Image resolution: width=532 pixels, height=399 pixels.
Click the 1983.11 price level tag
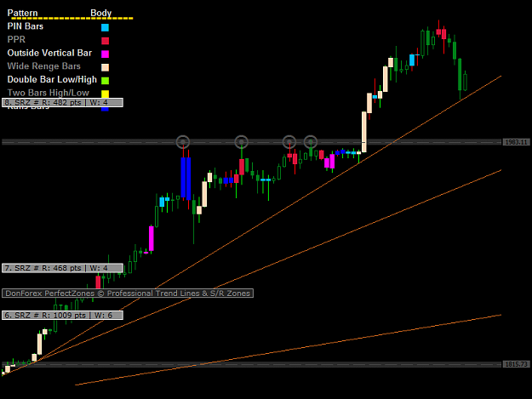pyautogui.click(x=516, y=142)
